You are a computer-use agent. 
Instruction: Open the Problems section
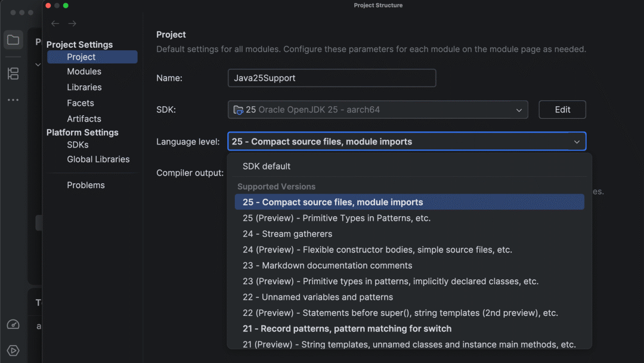click(86, 185)
